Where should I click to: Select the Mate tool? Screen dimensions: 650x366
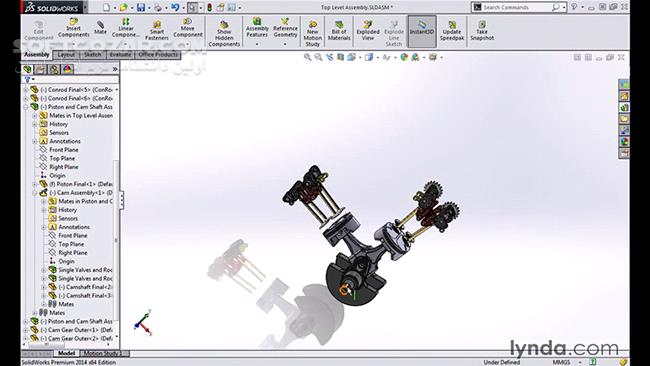100,28
